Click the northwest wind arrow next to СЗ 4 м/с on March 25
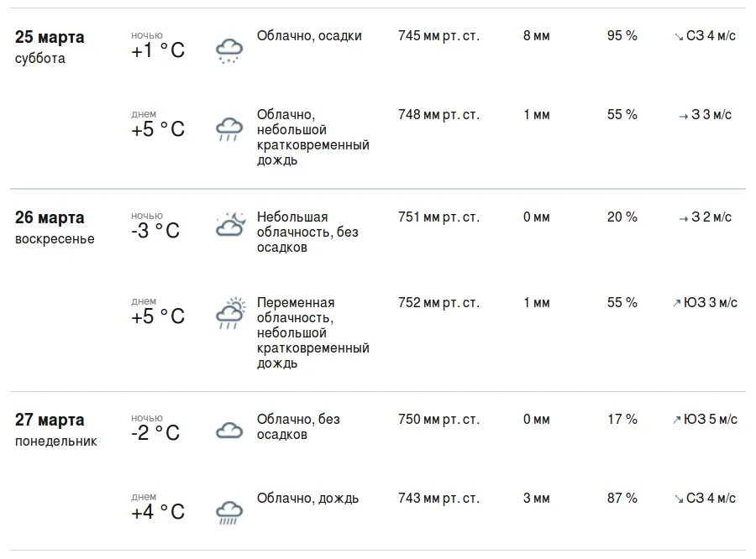Viewport: 756px width, 559px height. [679, 37]
